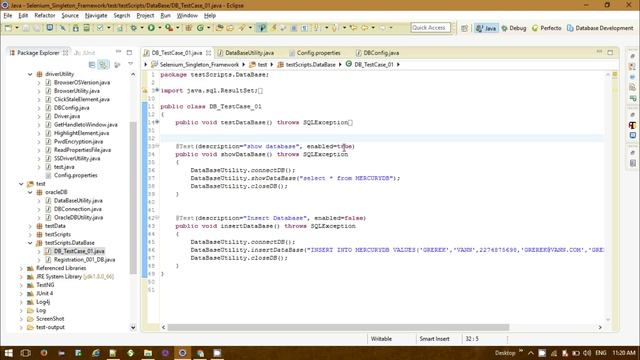640x360 pixels.
Task: Switch to the Perfecto perspective
Action: [x=547, y=28]
